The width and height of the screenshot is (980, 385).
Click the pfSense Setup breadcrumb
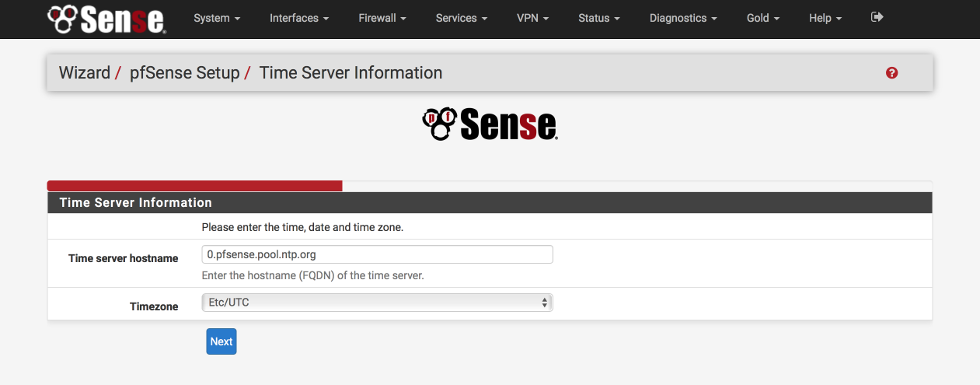tap(184, 73)
